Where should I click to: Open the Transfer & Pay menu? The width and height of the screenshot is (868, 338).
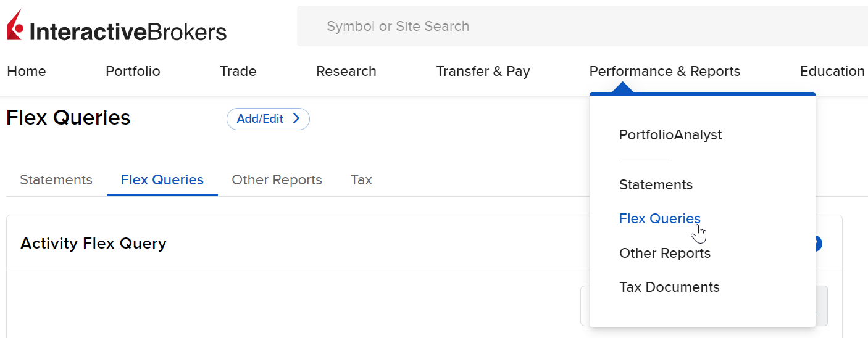483,72
